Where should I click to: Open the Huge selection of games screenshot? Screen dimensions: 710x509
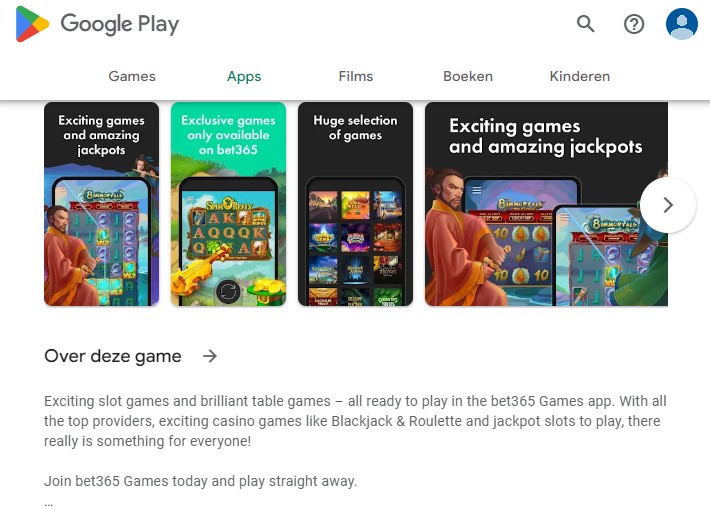pos(355,204)
